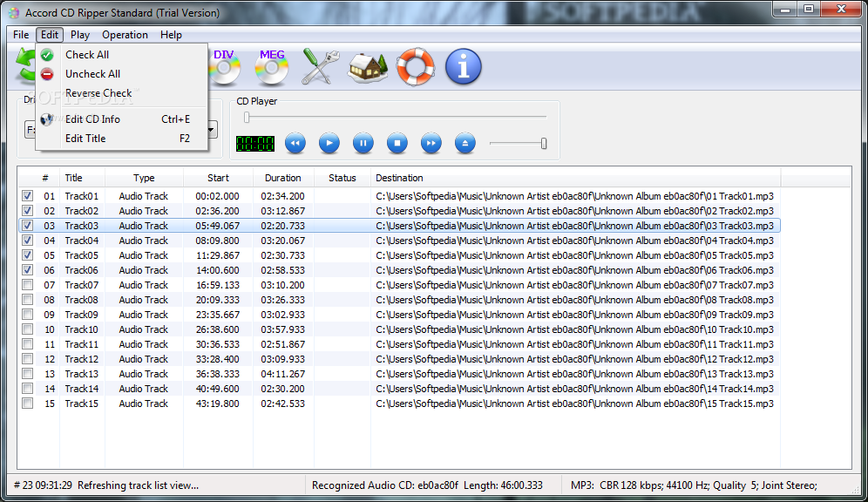Eject the disc with the eject button
Viewport: 868px width, 502px height.
pyautogui.click(x=465, y=143)
